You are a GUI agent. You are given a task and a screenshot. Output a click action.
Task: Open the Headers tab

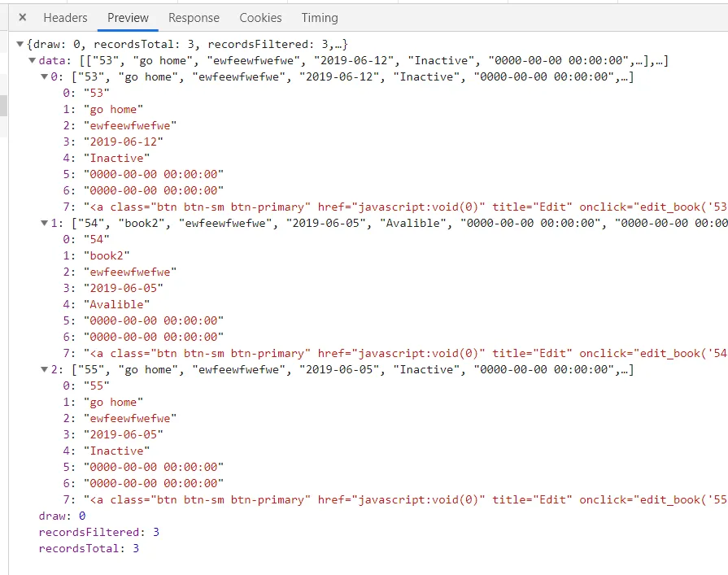tap(65, 18)
